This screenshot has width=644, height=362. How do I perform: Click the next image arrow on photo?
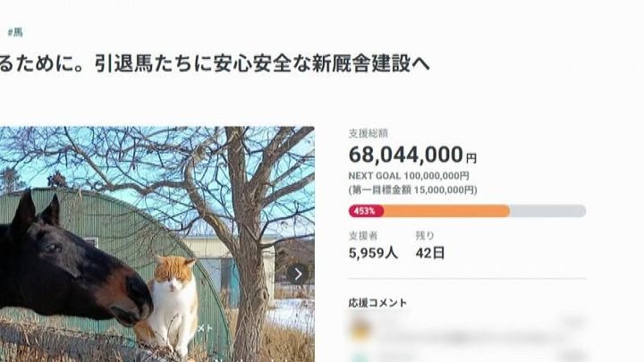point(298,274)
